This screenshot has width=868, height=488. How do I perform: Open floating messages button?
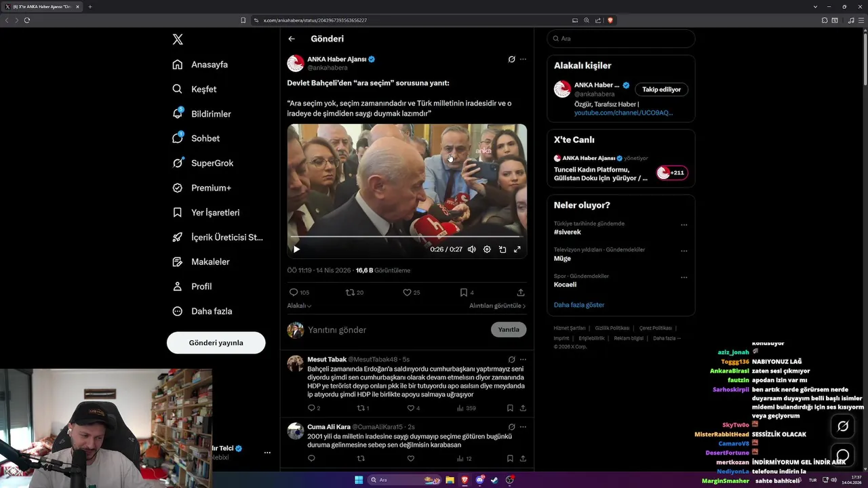843,455
